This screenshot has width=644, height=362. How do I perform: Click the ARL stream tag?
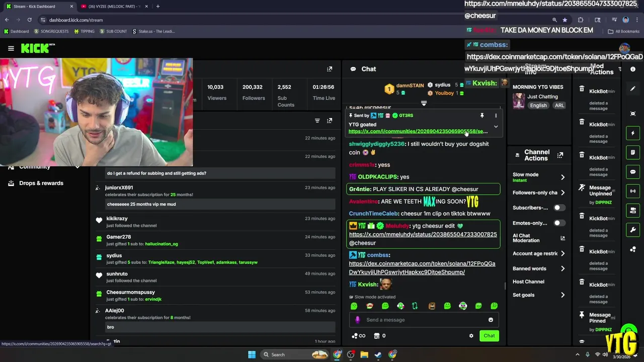(x=559, y=106)
